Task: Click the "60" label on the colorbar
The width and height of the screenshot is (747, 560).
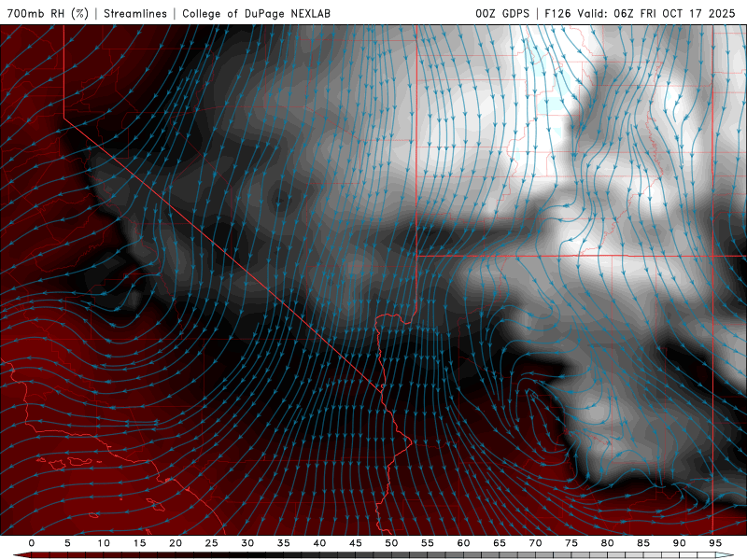Action: [463, 543]
